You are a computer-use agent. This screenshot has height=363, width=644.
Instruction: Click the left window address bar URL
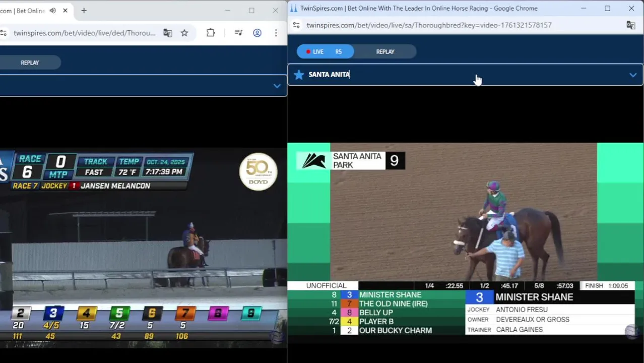coord(85,33)
